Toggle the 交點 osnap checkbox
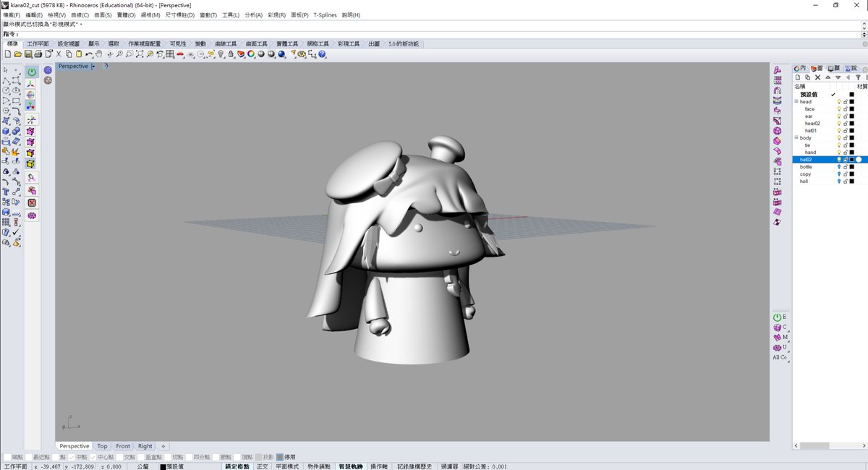Viewport: 868px width, 470px height. tap(120, 457)
